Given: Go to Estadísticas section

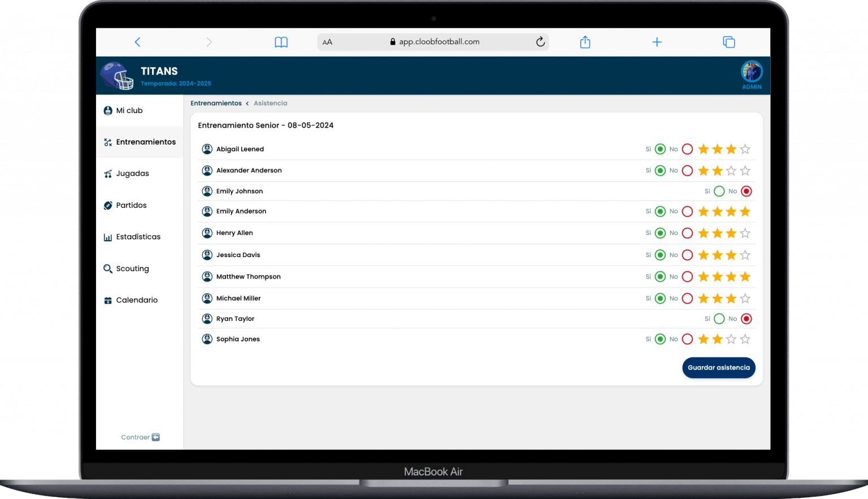Looking at the screenshot, I should coord(138,237).
